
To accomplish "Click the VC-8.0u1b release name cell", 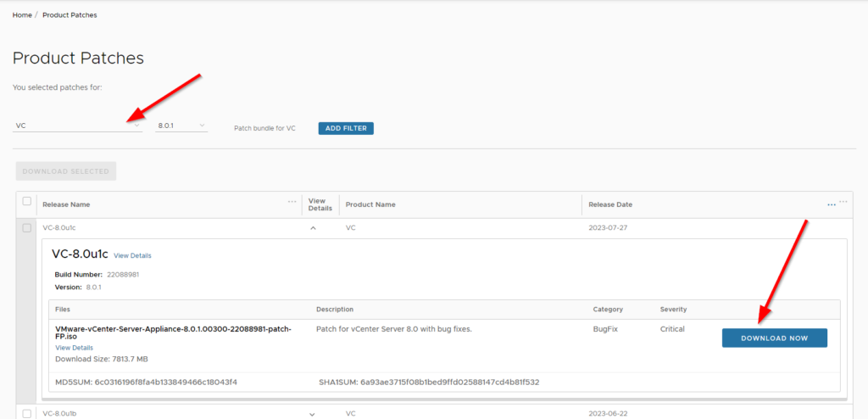I will tap(58, 414).
